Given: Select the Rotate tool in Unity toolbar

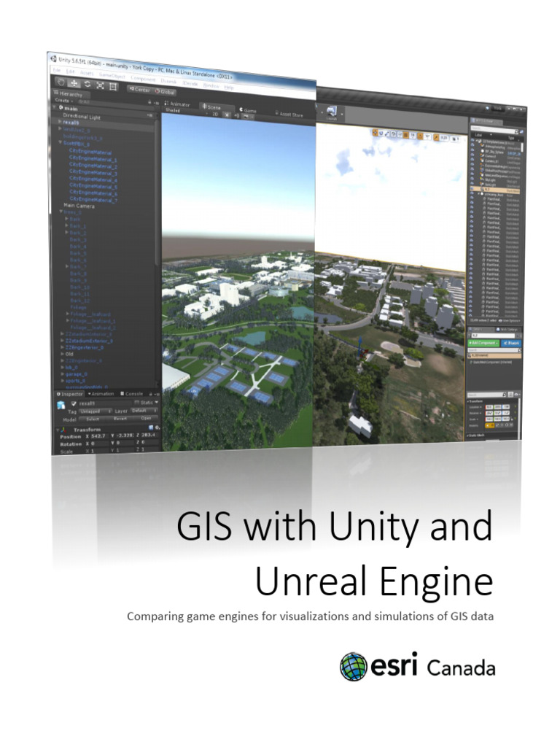Looking at the screenshot, I should pos(86,85).
